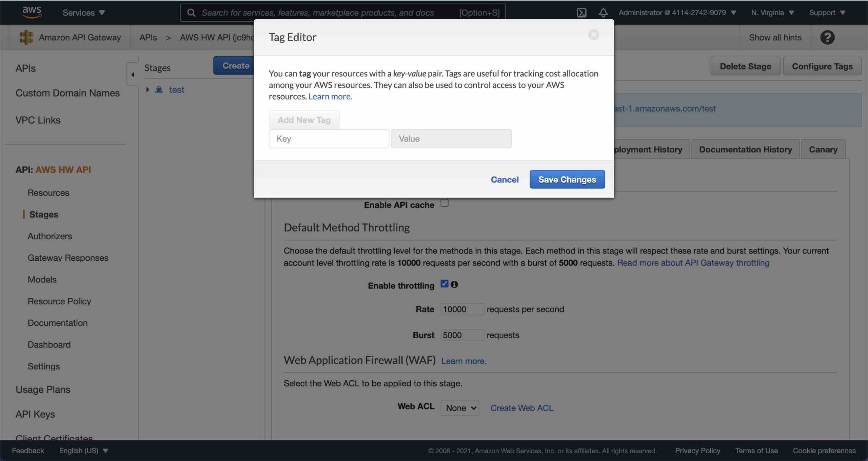Click the Burst requests field
The image size is (868, 461).
pyautogui.click(x=462, y=335)
